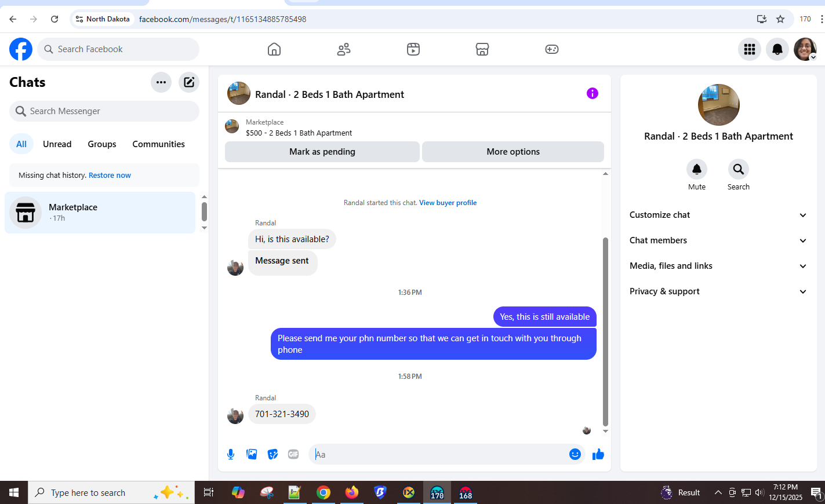Click the Restore now link
The height and width of the screenshot is (504, 825).
point(110,176)
